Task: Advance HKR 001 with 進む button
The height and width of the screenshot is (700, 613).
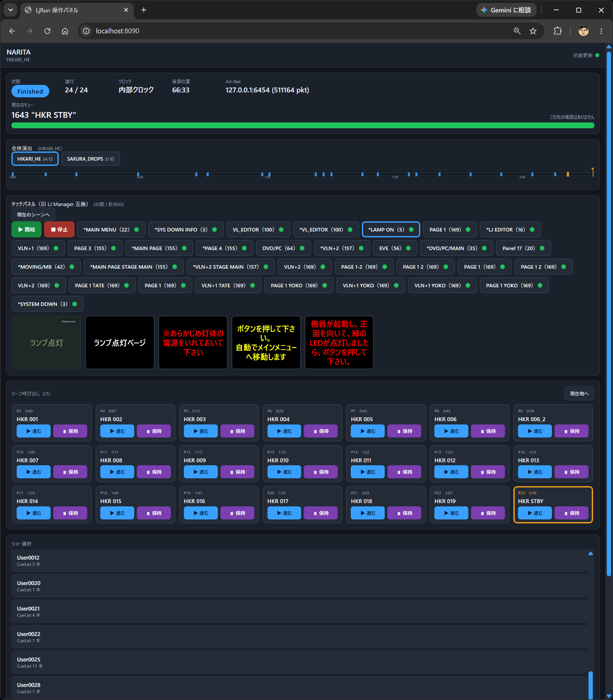Action: pyautogui.click(x=34, y=431)
